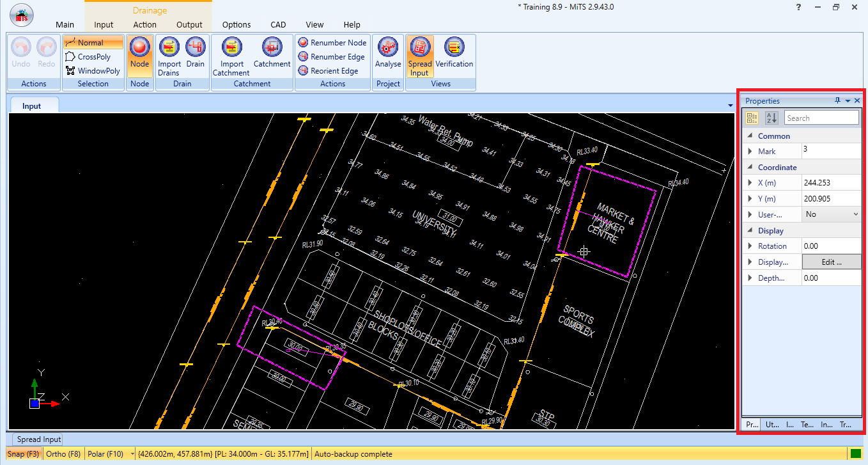Open the Spread Input bottom tab

tap(39, 439)
